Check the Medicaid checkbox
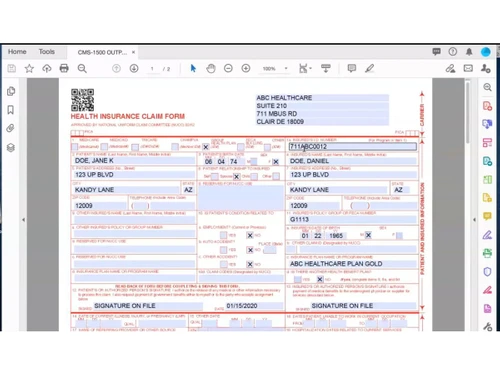 coord(104,147)
